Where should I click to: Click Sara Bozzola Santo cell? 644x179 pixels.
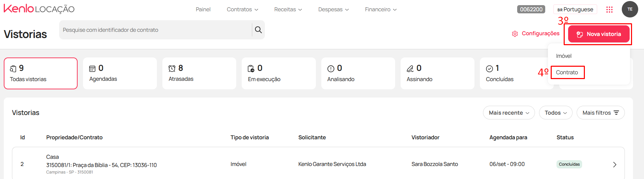pyautogui.click(x=434, y=164)
